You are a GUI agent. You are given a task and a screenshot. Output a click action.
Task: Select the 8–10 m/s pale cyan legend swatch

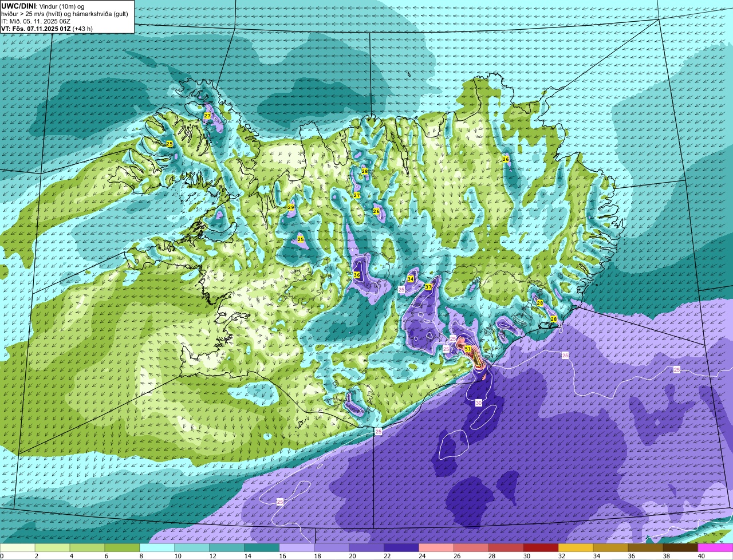[157, 548]
